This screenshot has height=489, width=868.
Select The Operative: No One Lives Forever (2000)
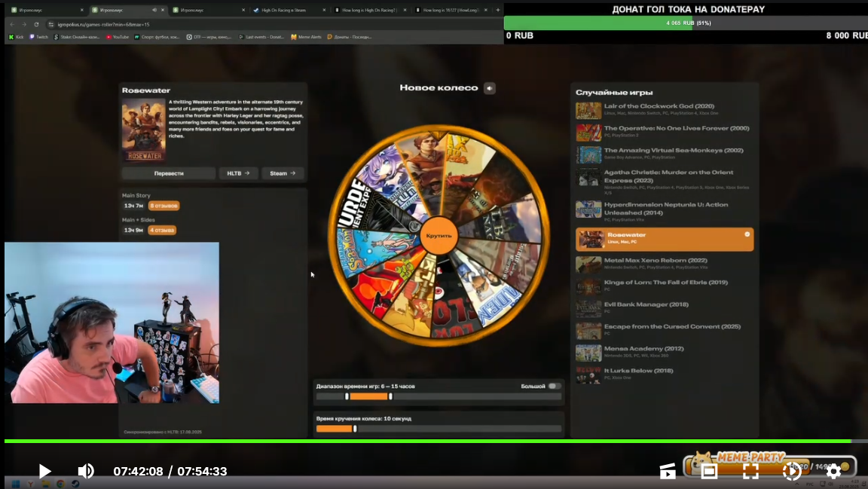(665, 131)
